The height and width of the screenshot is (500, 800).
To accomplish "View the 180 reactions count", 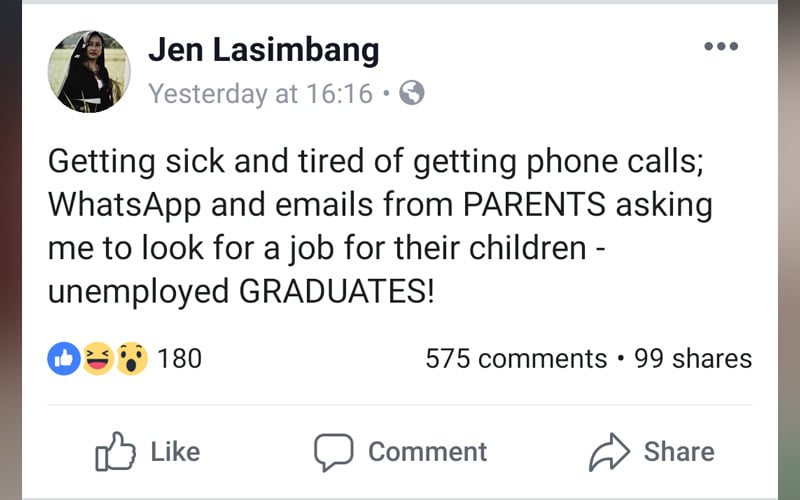I will coord(180,358).
